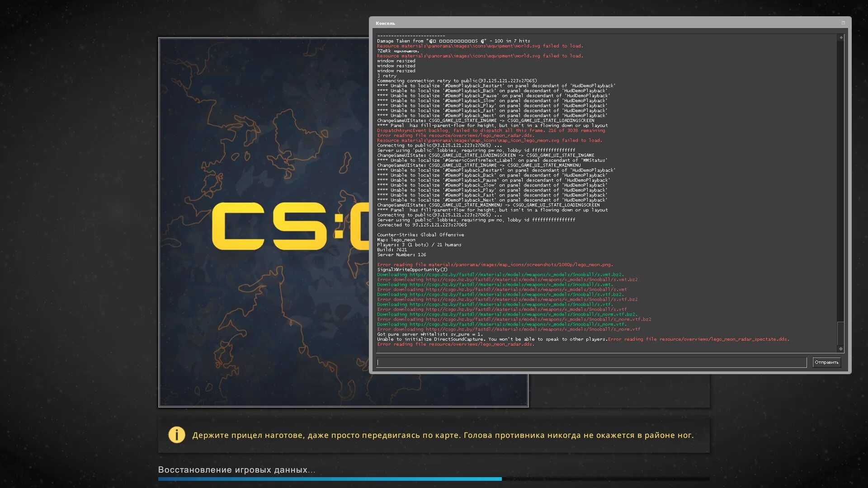Click the yellow tip text 'Держите прицел наготове'

coord(247,436)
